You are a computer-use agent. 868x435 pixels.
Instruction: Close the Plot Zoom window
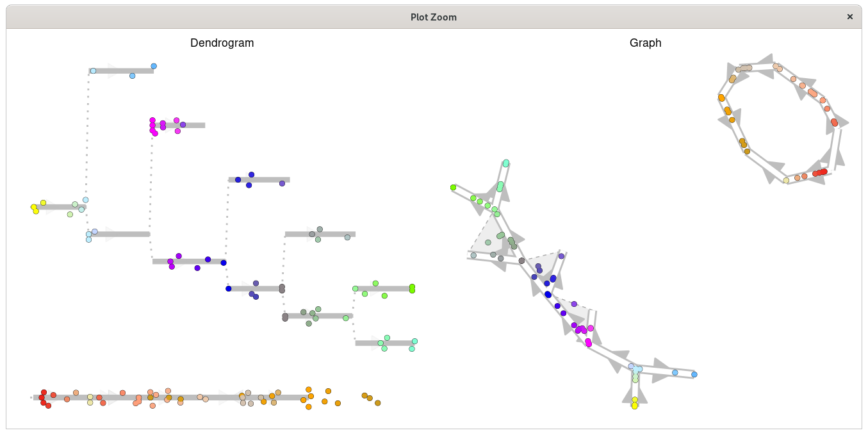(x=849, y=17)
